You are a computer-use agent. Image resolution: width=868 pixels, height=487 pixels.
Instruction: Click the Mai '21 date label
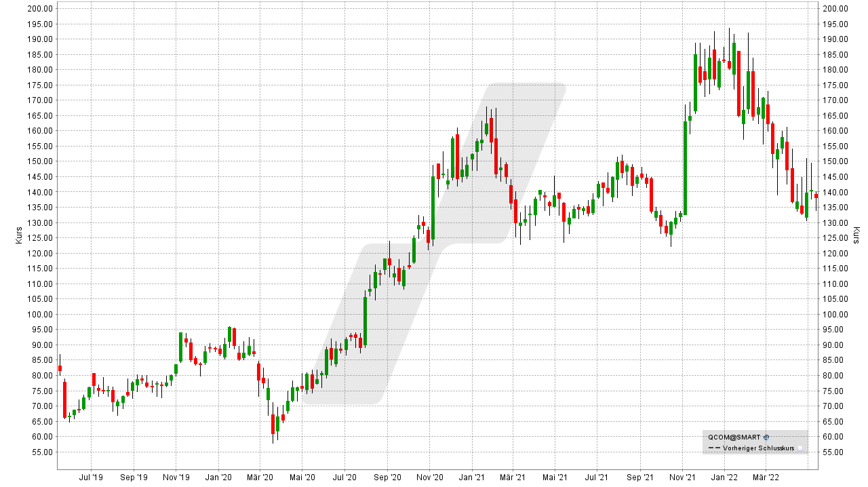tap(555, 478)
